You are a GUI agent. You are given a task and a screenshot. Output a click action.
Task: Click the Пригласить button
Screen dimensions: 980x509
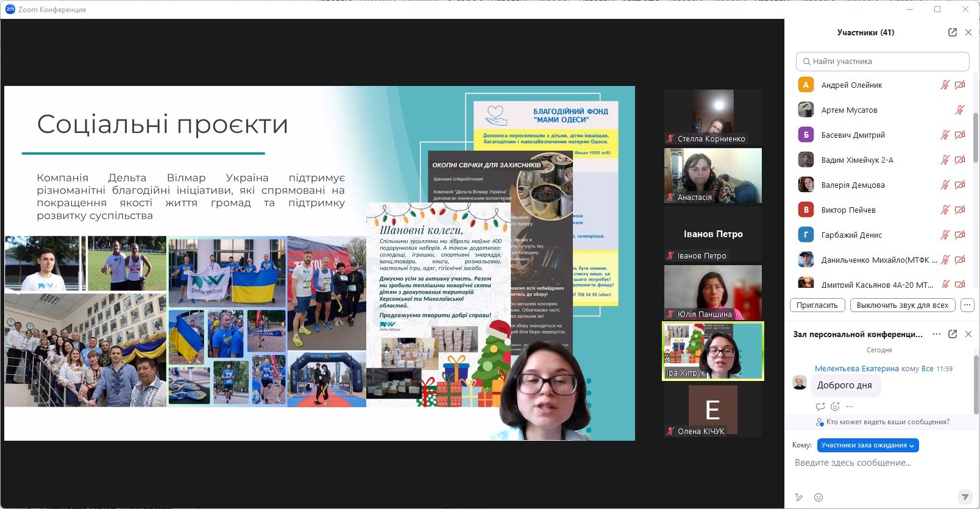pos(817,305)
